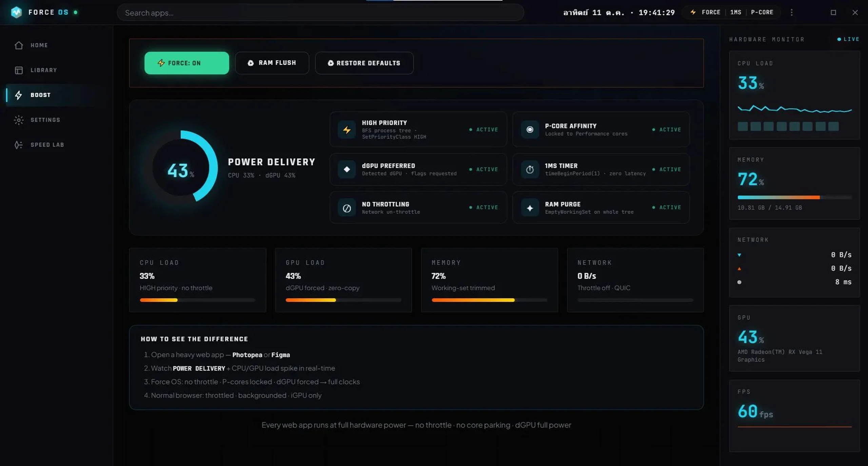This screenshot has height=466, width=868.
Task: Select the Boost sidebar item
Action: 51,95
